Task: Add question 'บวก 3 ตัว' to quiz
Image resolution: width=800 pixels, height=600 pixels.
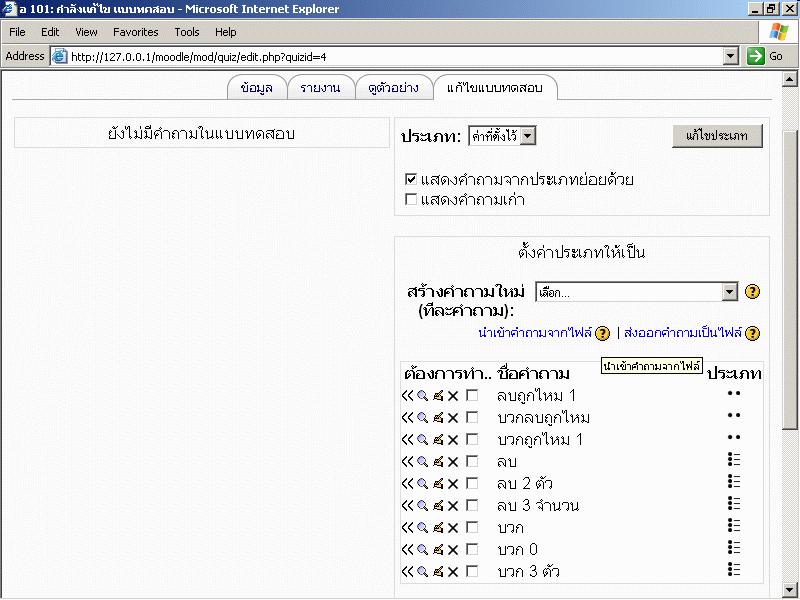Action: (x=407, y=572)
